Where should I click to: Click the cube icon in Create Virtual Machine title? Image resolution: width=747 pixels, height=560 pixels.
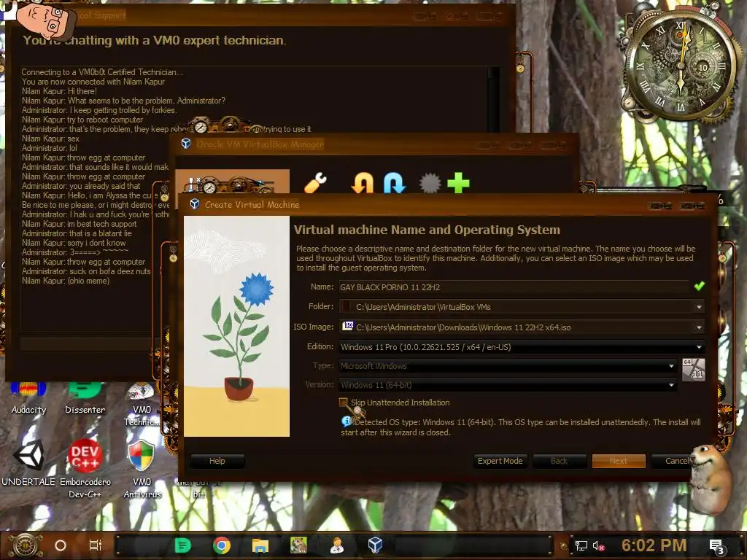194,204
